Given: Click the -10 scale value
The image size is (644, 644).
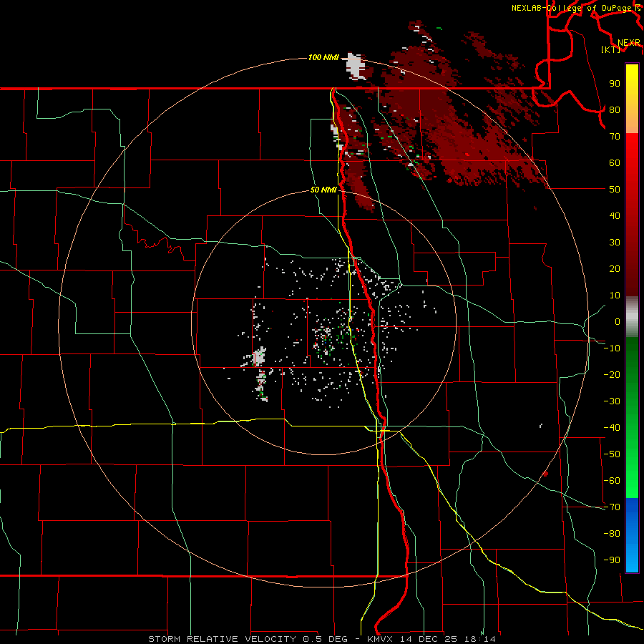Looking at the screenshot, I should (x=612, y=348).
